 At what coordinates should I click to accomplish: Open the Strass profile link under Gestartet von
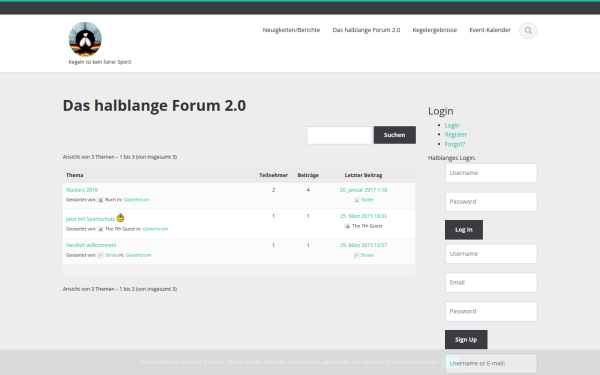[x=111, y=255]
